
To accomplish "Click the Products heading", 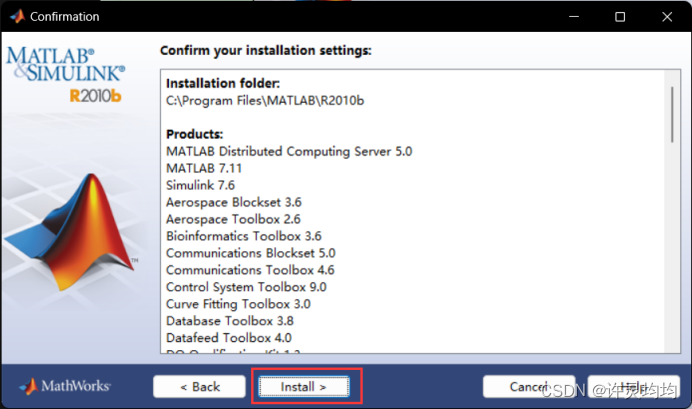I will [195, 134].
